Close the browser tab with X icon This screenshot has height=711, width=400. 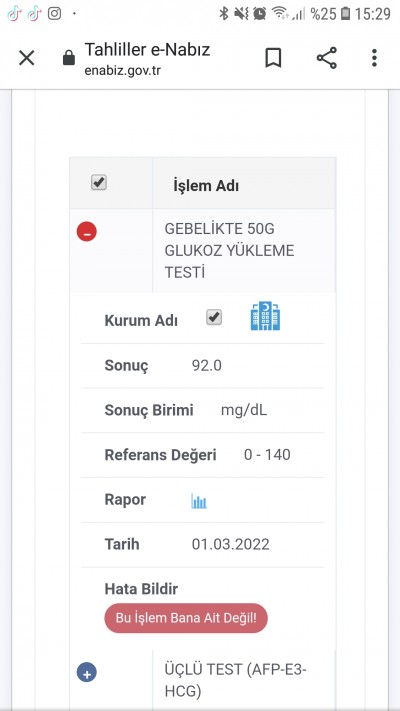click(x=26, y=58)
